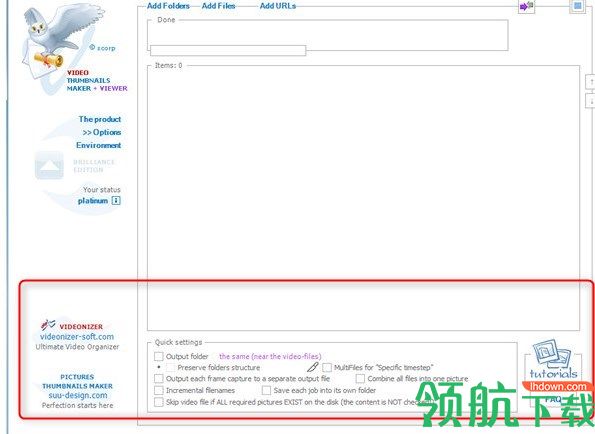Click the Your status label
The width and height of the screenshot is (595, 434).
tap(102, 189)
